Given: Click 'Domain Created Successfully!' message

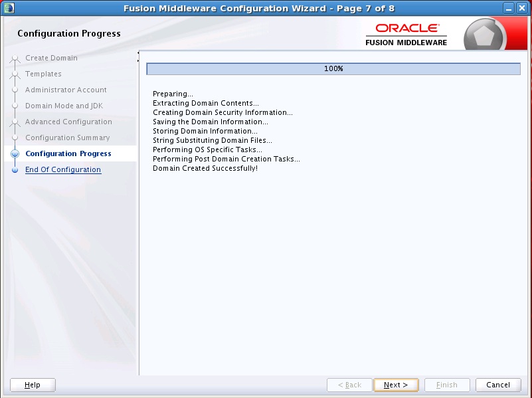Looking at the screenshot, I should click(205, 168).
